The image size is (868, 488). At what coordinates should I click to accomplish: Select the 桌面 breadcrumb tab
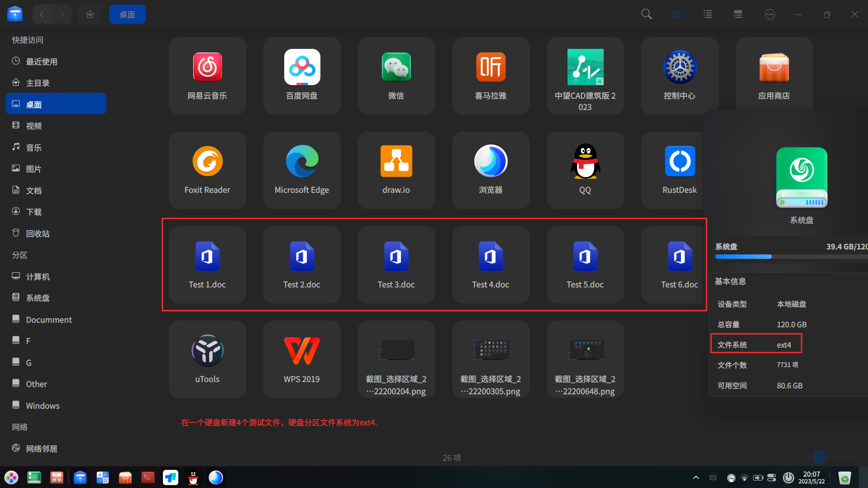pos(127,14)
